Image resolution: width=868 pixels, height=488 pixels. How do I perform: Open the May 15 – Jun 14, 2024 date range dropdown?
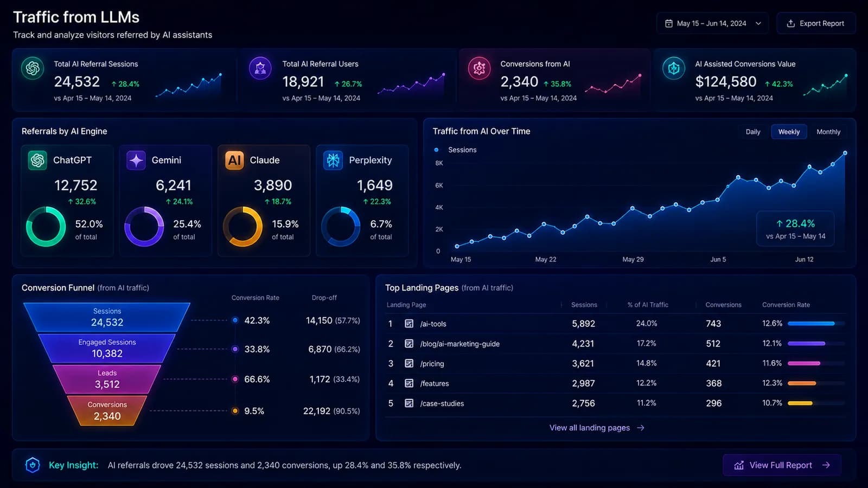point(712,23)
